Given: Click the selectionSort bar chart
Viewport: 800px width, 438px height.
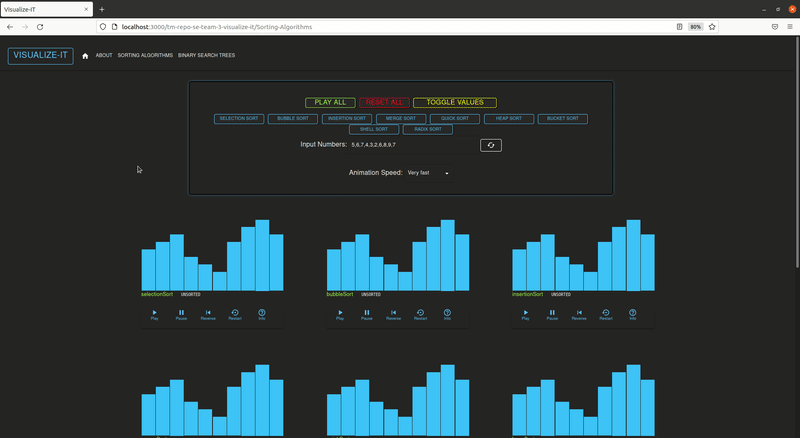Looking at the screenshot, I should (x=212, y=255).
